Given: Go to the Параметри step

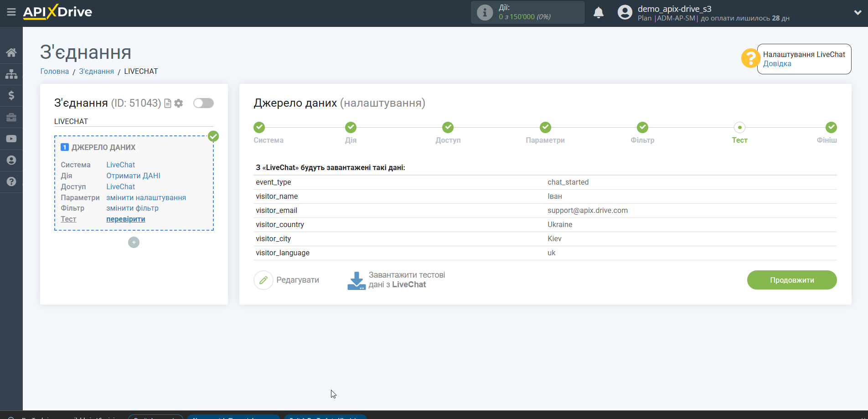Looking at the screenshot, I should [x=545, y=127].
